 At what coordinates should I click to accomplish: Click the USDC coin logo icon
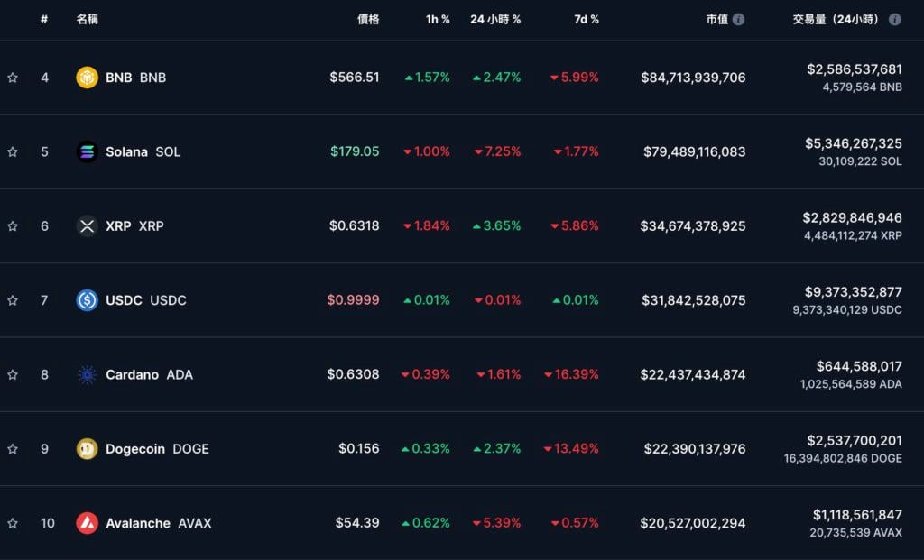click(87, 300)
